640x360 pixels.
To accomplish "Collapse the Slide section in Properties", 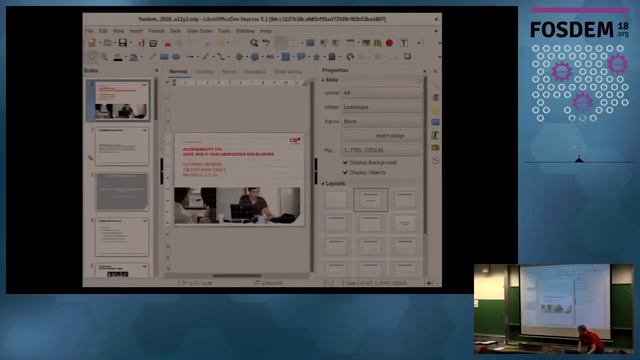I will 323,80.
